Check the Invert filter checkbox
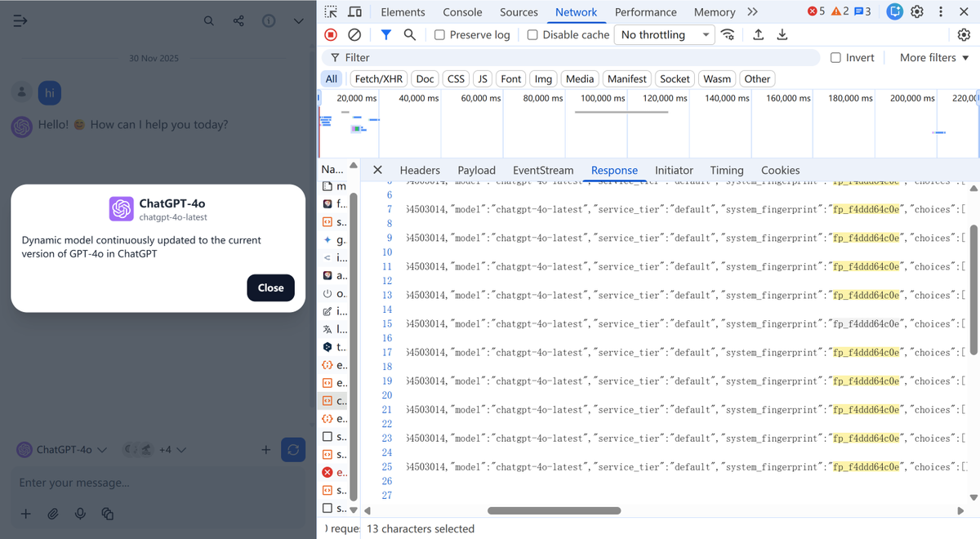The image size is (980, 539). pyautogui.click(x=835, y=57)
